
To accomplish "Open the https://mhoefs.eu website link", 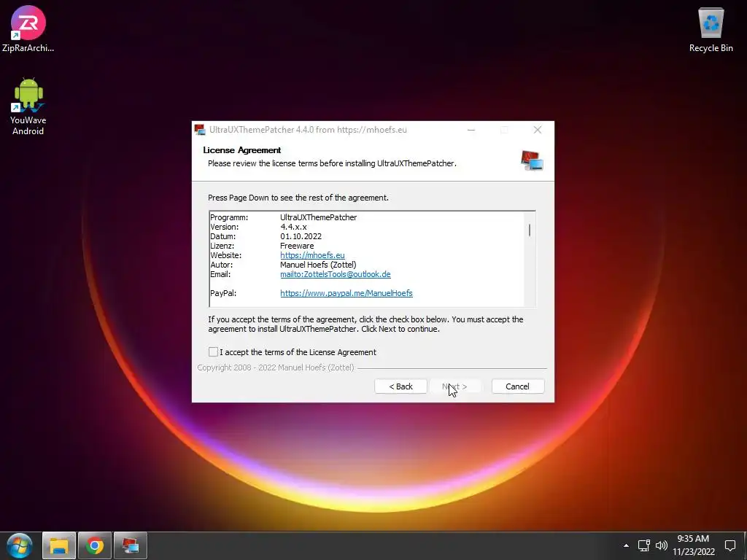I will pyautogui.click(x=312, y=255).
